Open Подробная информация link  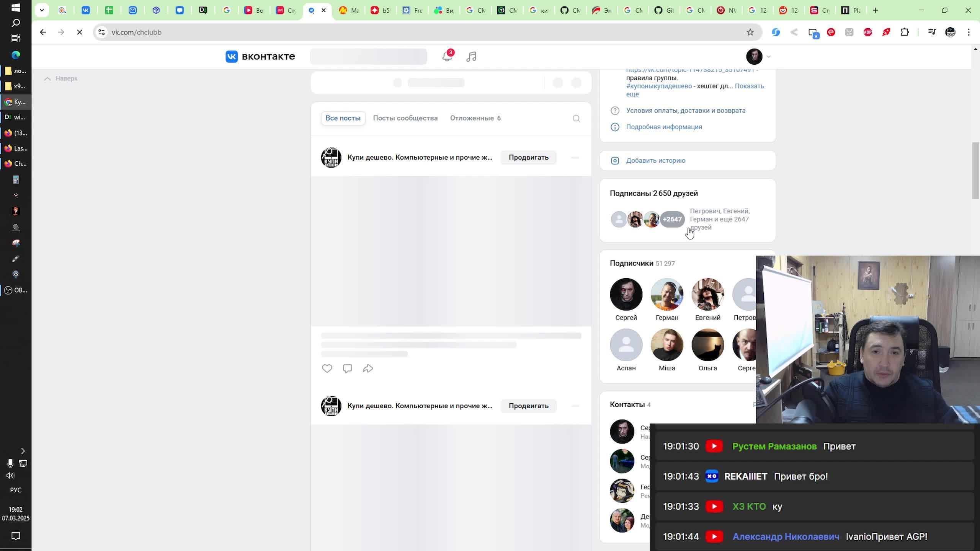pos(664,127)
